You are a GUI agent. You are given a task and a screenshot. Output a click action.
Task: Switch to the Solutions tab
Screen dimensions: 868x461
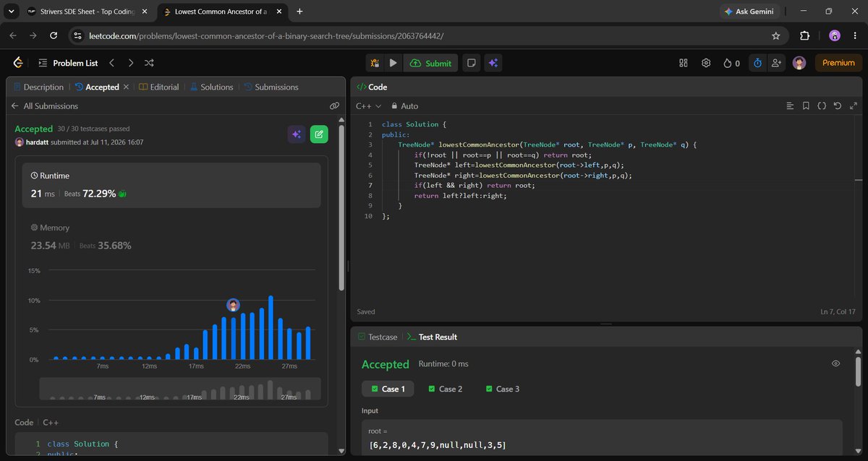(211, 87)
